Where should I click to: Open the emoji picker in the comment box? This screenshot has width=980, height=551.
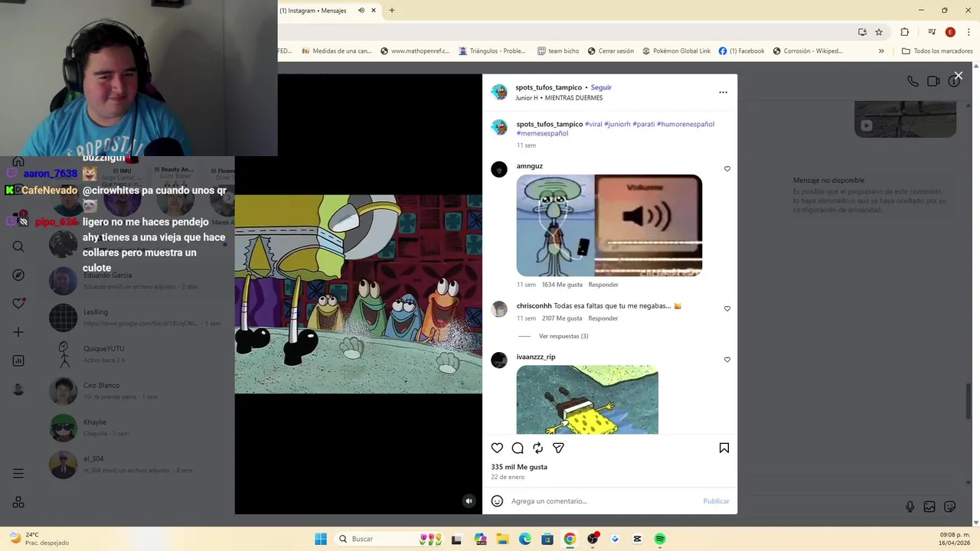497,501
